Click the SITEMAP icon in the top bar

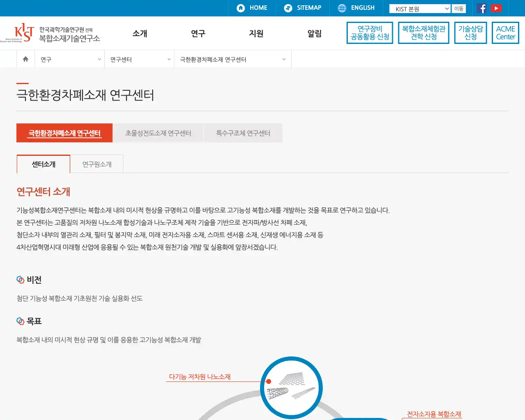click(x=288, y=8)
